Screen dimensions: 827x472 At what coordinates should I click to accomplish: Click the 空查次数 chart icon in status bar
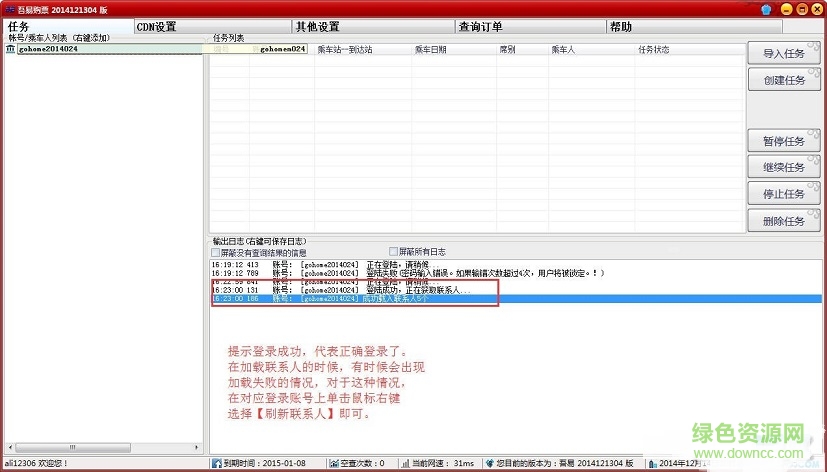334,464
